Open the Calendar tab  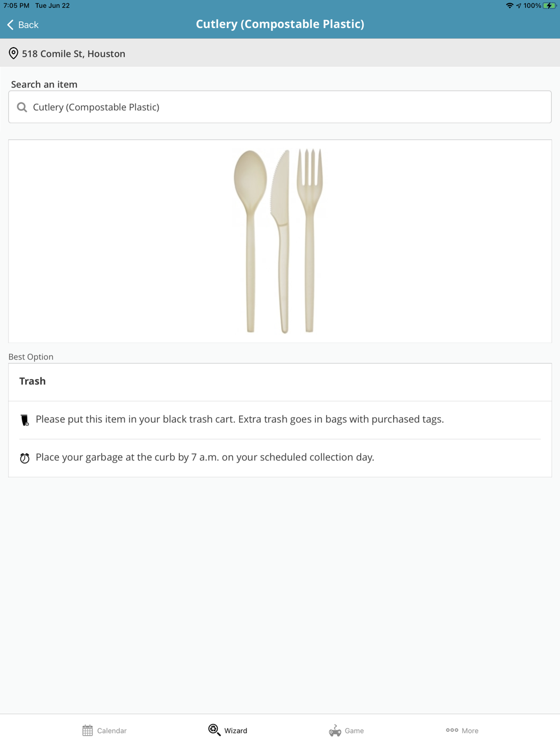pos(105,730)
